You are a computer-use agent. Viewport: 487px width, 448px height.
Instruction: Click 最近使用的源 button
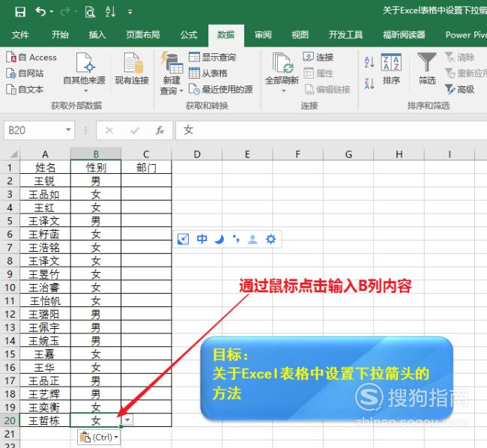[x=221, y=89]
